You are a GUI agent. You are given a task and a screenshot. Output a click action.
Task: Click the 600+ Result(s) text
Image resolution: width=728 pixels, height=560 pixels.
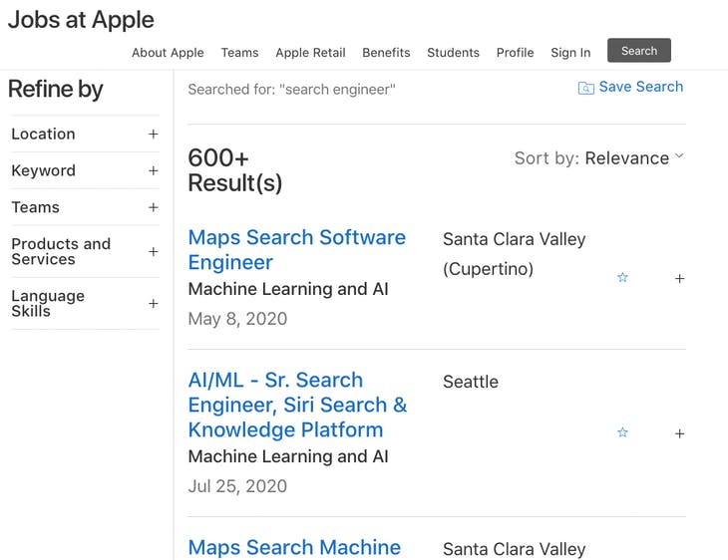click(235, 170)
